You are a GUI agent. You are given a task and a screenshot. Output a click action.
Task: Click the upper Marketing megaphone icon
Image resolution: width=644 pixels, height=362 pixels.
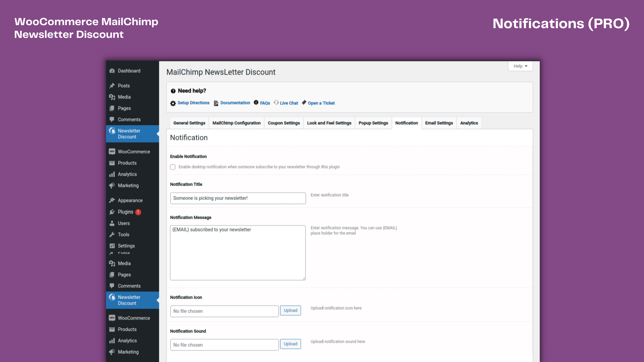pos(112,185)
